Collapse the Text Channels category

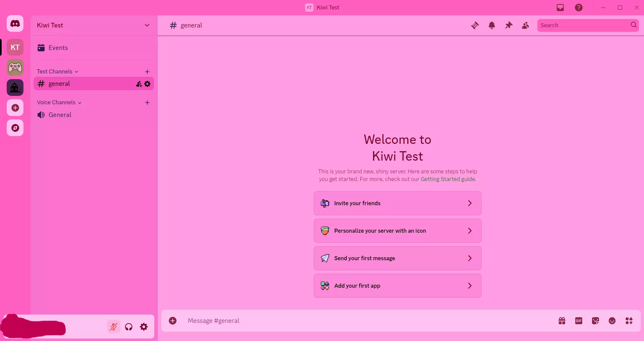click(x=57, y=71)
